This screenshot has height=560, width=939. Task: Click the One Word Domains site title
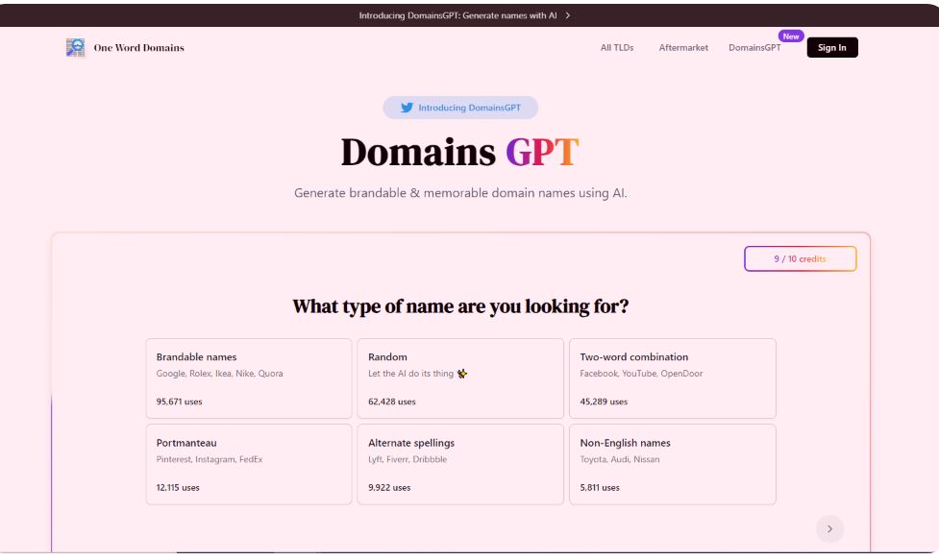click(x=139, y=48)
